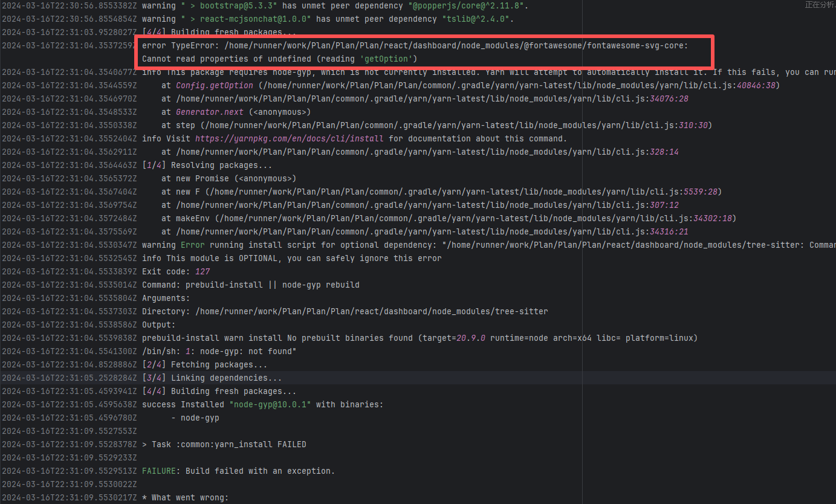Select the 'Exit code: 127' line
Viewport: 836px width, 504px height.
[176, 271]
